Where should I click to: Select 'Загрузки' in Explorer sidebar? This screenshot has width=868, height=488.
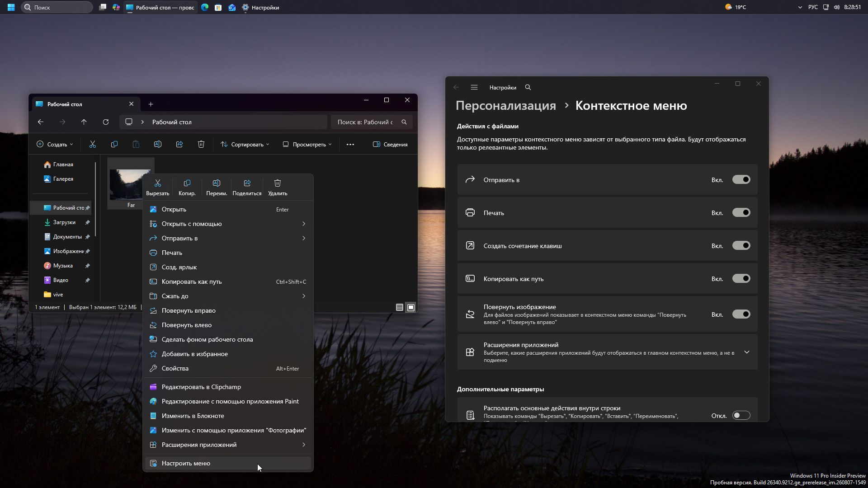(61, 222)
